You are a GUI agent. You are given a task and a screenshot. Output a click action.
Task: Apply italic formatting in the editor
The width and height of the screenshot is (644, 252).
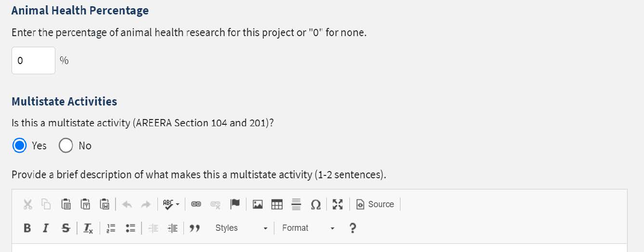point(45,228)
